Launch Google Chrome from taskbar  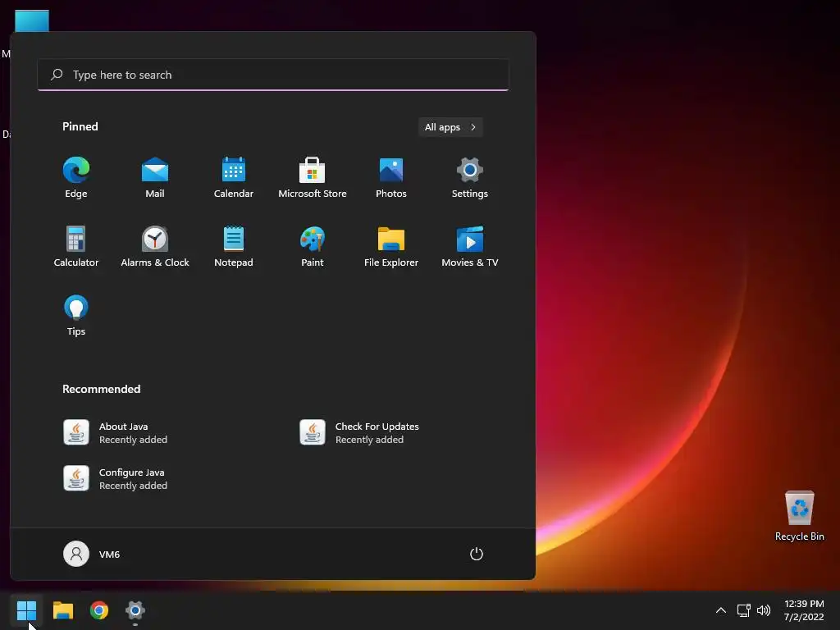click(99, 610)
